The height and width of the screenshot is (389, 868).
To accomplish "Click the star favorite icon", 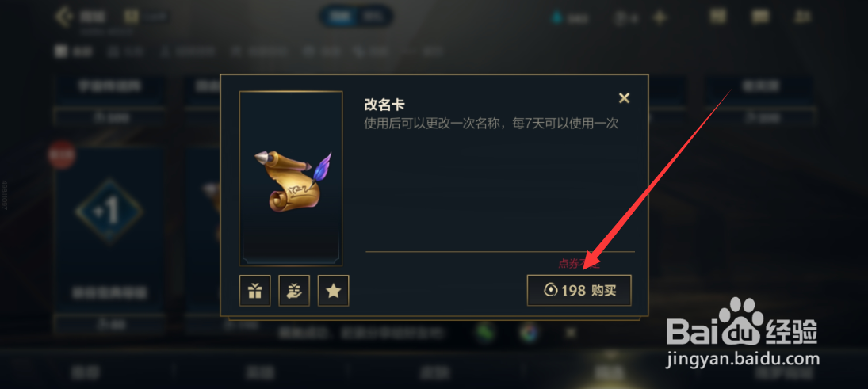I will (333, 291).
